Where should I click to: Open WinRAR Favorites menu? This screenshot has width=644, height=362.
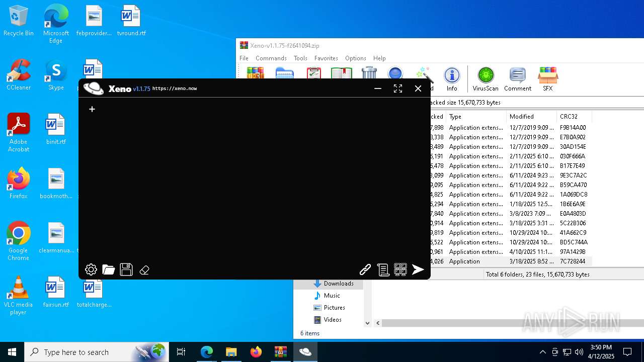[x=326, y=58]
